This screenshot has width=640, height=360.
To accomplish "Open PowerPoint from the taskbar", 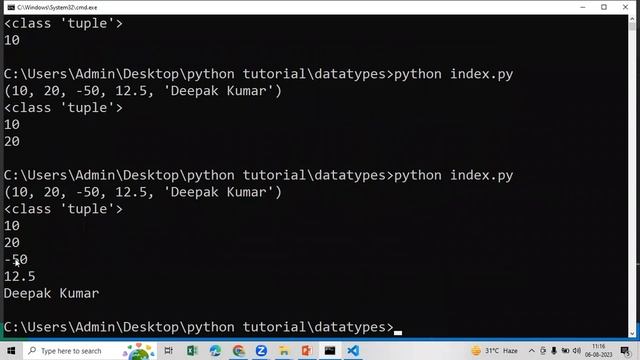I will coord(307,351).
